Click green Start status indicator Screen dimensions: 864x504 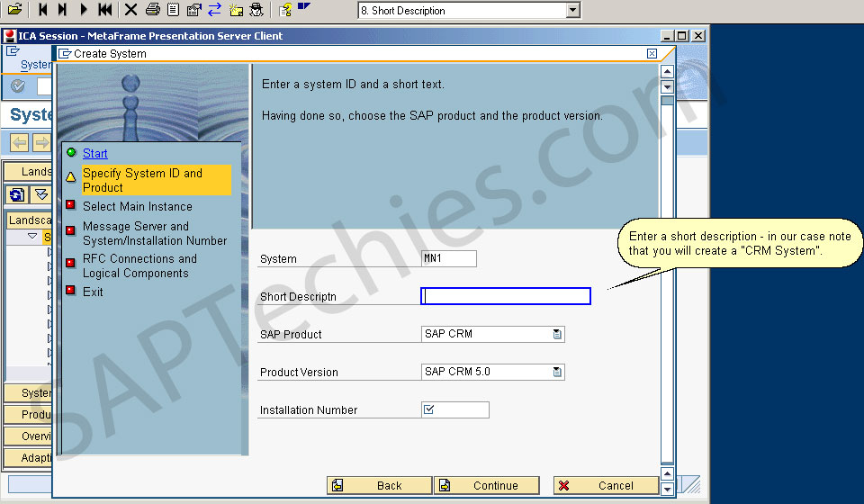click(71, 152)
